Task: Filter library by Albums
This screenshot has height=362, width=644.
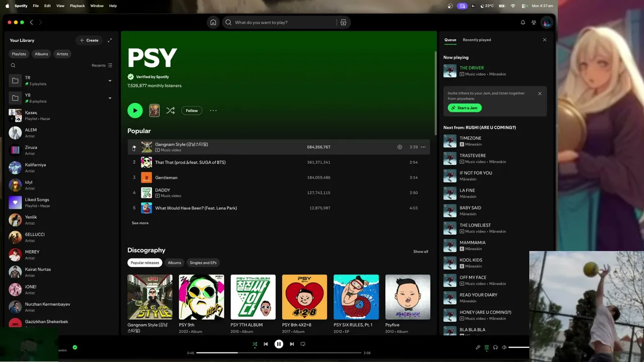Action: click(x=41, y=54)
